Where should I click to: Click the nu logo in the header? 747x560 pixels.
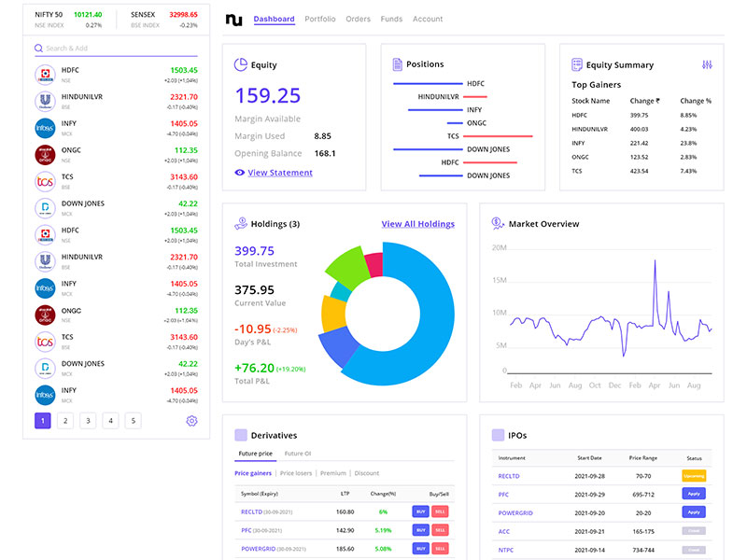(x=234, y=20)
